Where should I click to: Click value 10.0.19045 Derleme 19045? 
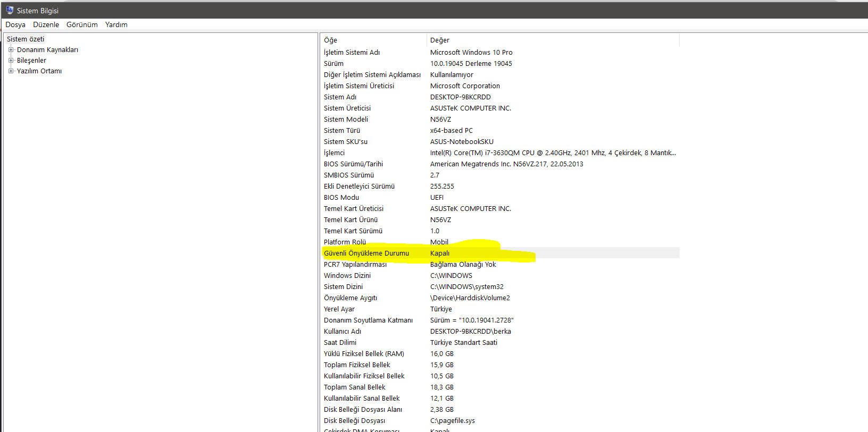click(471, 63)
